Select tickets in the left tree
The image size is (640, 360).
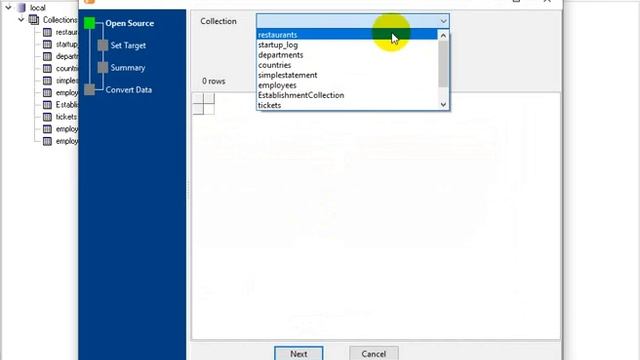coord(66,117)
